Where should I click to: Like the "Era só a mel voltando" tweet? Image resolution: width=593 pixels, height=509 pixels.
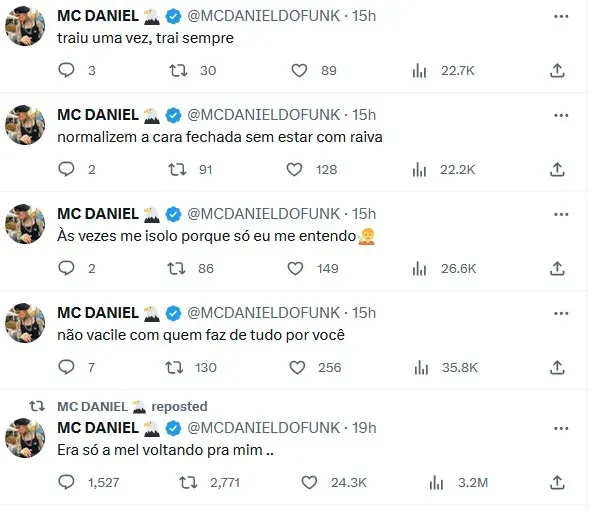coord(309,483)
